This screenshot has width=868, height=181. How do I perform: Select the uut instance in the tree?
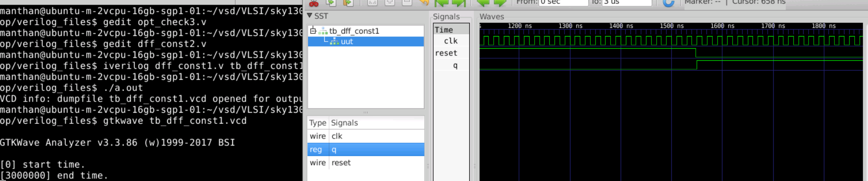[x=347, y=42]
